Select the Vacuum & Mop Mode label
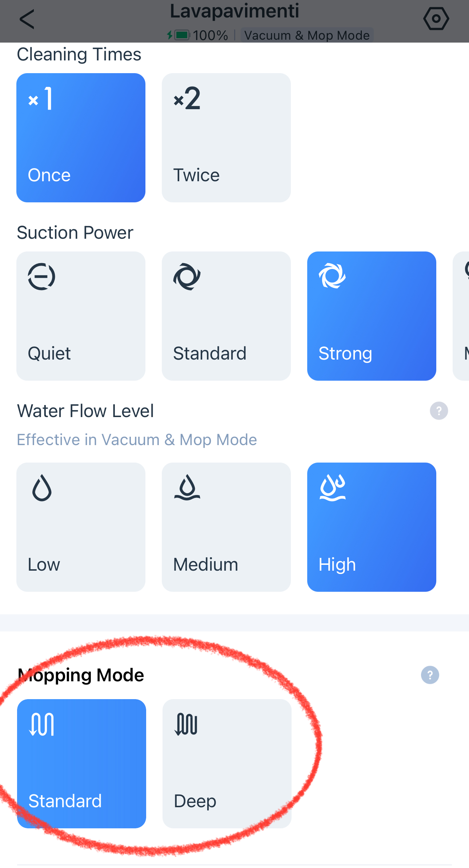The height and width of the screenshot is (868, 469). click(x=306, y=35)
